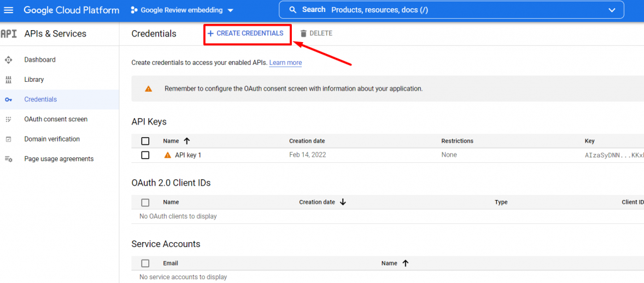Click the plus icon on CREATE CREDENTIALS
The width and height of the screenshot is (644, 283).
[211, 34]
